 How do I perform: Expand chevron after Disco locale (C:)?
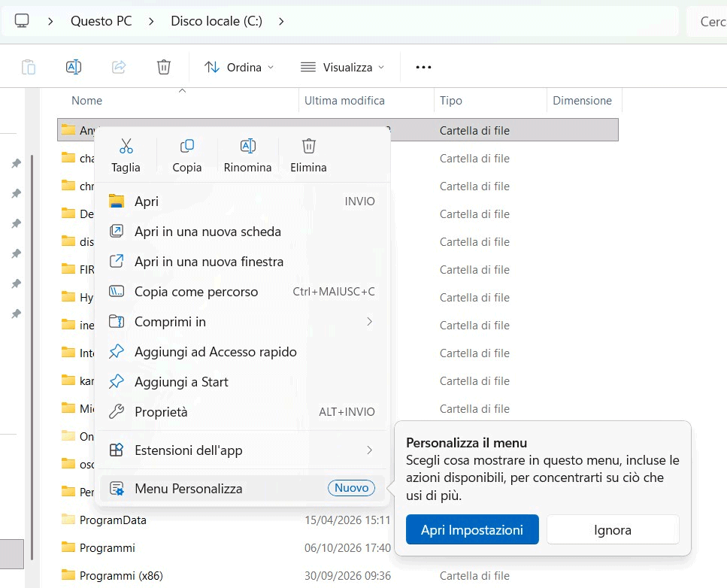click(281, 21)
